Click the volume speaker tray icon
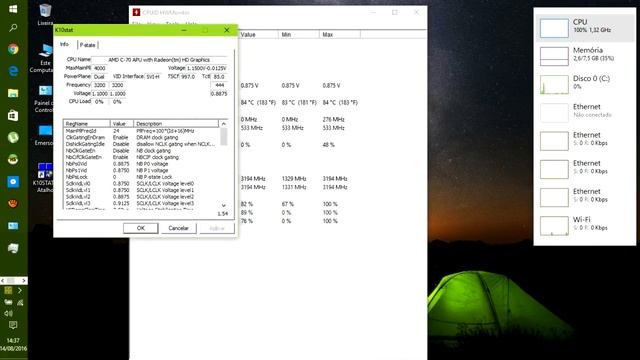 9,313
